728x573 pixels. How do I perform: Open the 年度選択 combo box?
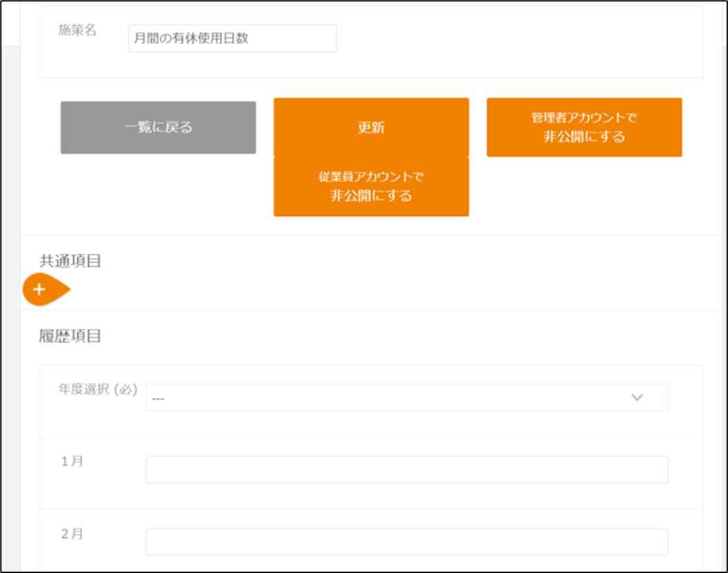[406, 397]
